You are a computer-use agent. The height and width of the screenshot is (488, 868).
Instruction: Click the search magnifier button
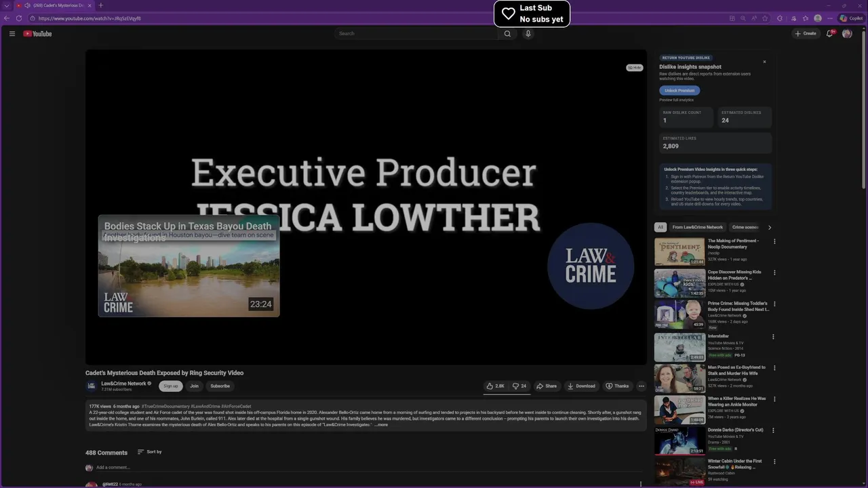[x=507, y=33]
